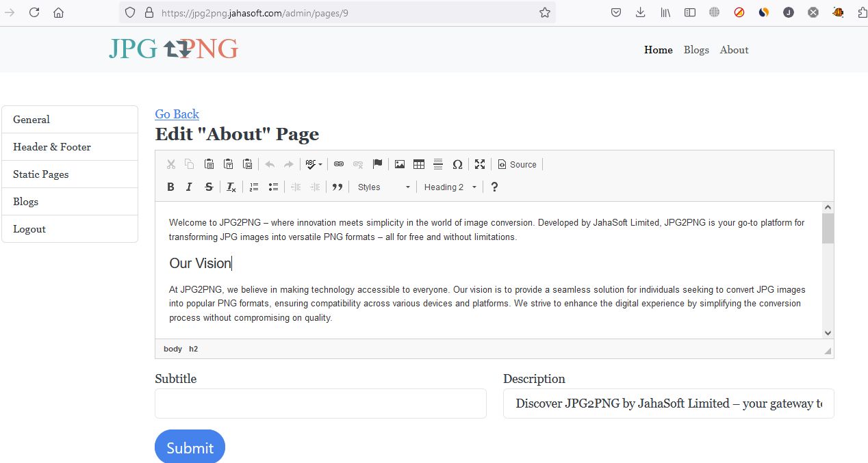Click the Remove Format icon

point(231,187)
